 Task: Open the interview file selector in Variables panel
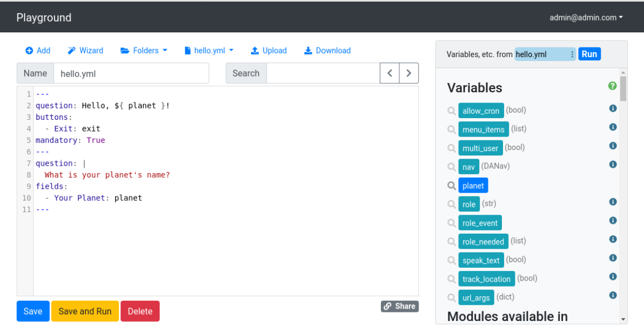click(x=545, y=54)
